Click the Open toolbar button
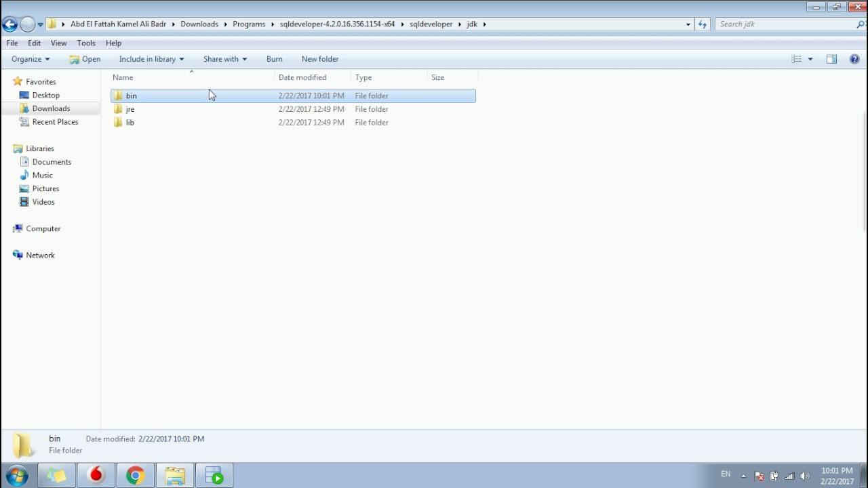The height and width of the screenshot is (488, 868). tap(85, 59)
